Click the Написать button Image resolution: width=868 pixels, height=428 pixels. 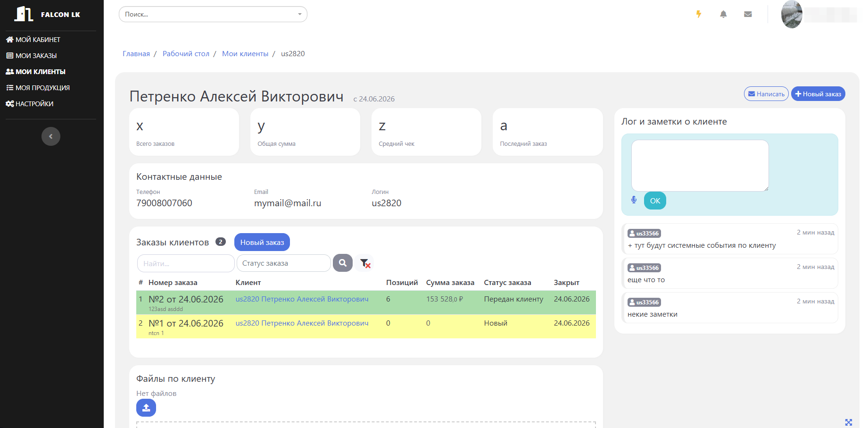point(766,94)
